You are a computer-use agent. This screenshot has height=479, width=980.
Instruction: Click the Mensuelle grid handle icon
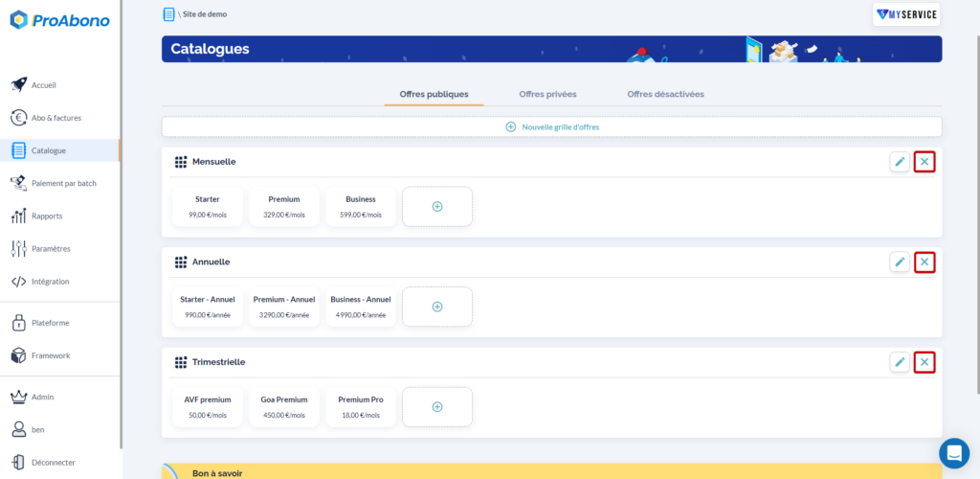tap(181, 162)
